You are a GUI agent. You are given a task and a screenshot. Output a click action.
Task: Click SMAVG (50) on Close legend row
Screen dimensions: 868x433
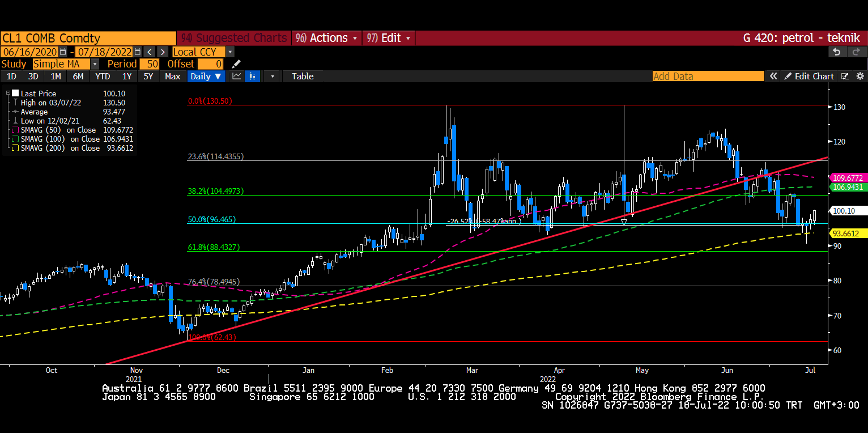(73, 130)
